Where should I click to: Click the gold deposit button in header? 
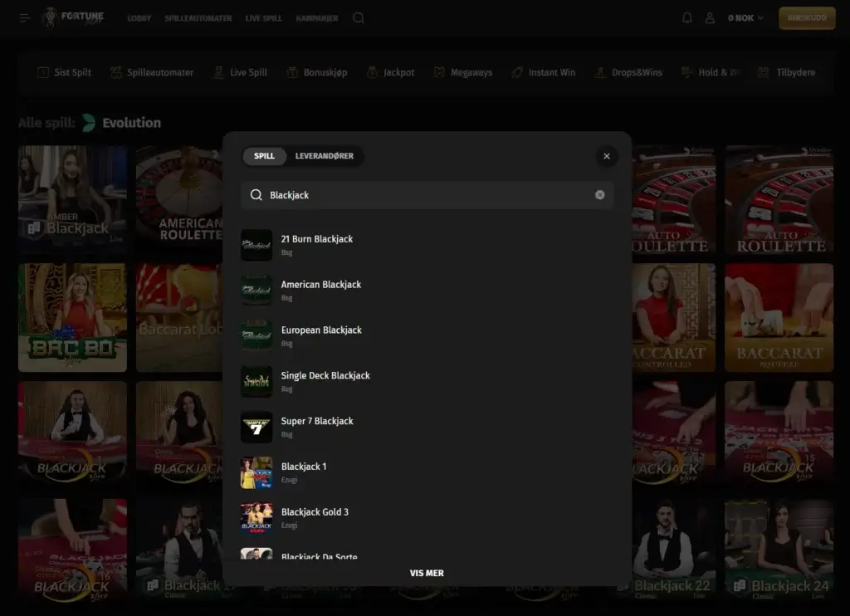click(807, 18)
